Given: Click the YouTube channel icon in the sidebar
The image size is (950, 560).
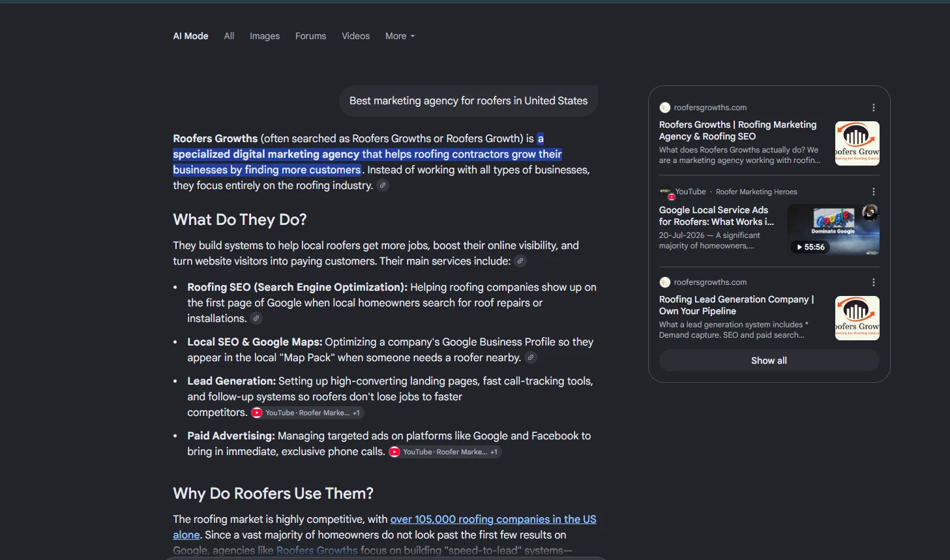Looking at the screenshot, I should pos(666,192).
